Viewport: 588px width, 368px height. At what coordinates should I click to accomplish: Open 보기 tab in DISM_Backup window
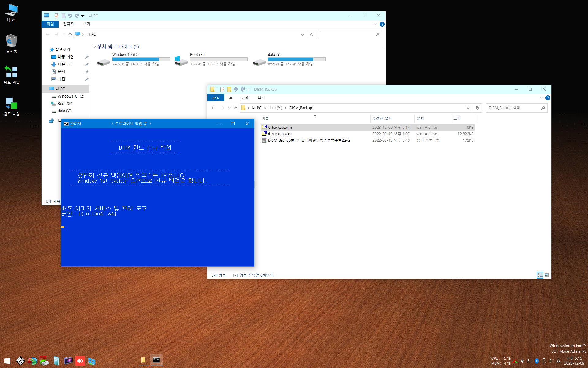point(261,98)
